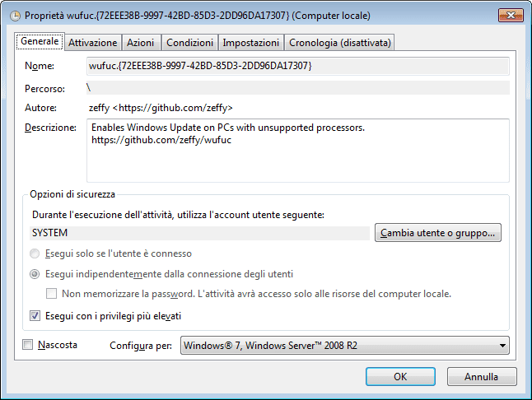Select Esegui solo se l'utente è connesso
Viewport: 532px width, 400px height.
tap(35, 254)
